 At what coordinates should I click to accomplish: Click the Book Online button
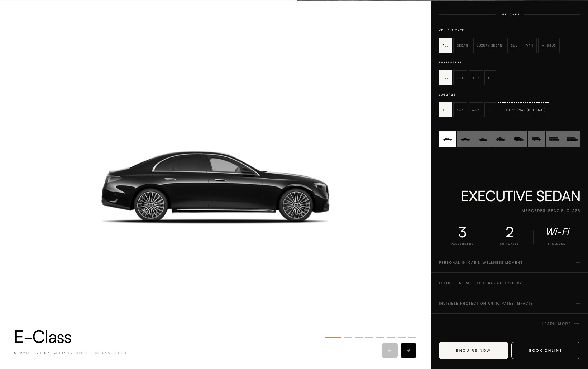click(546, 350)
